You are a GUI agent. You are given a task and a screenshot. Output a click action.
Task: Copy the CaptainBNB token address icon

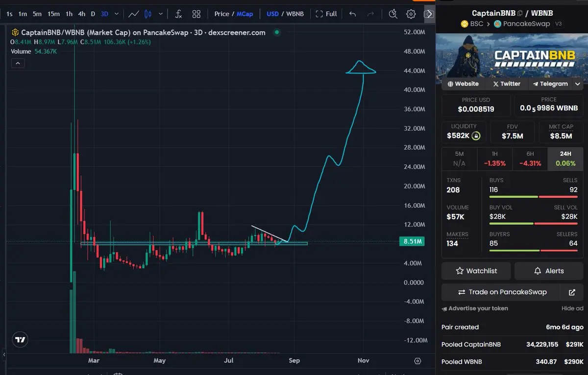coord(520,13)
